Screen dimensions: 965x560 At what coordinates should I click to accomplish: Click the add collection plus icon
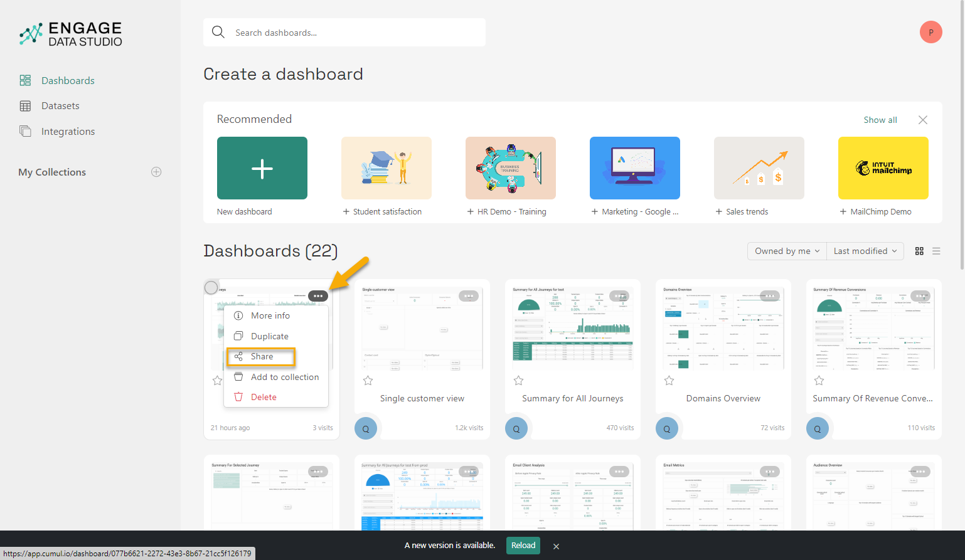[156, 172]
